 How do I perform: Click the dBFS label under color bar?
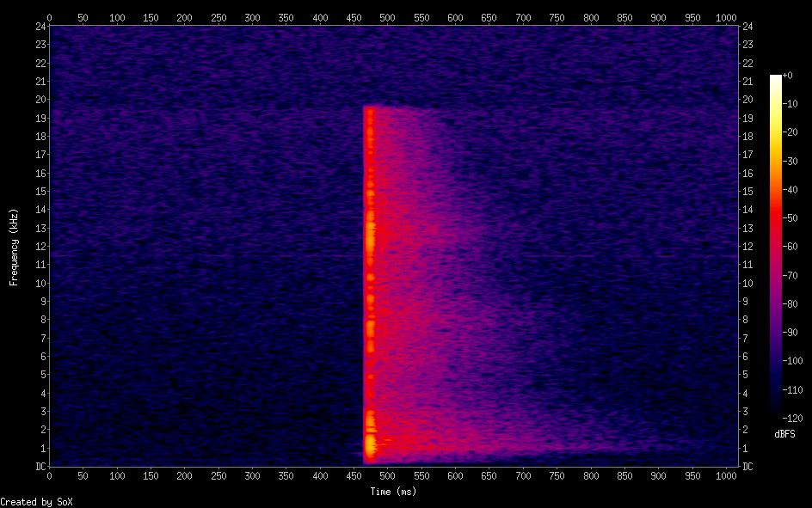pyautogui.click(x=784, y=434)
